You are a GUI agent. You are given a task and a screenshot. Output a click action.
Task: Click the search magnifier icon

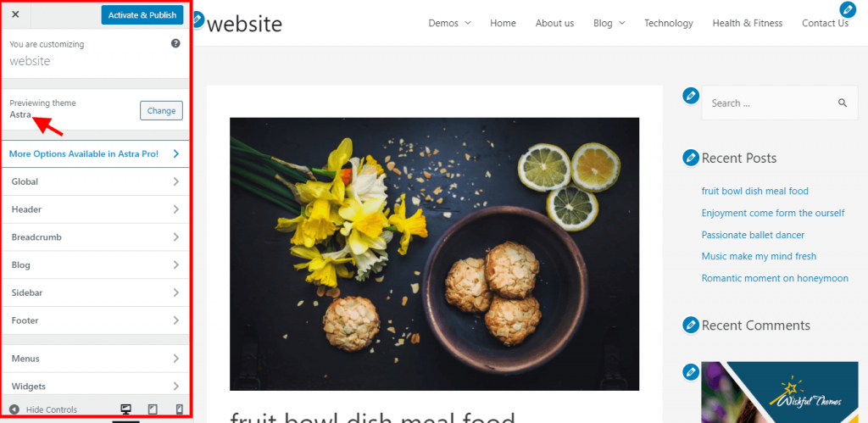843,103
